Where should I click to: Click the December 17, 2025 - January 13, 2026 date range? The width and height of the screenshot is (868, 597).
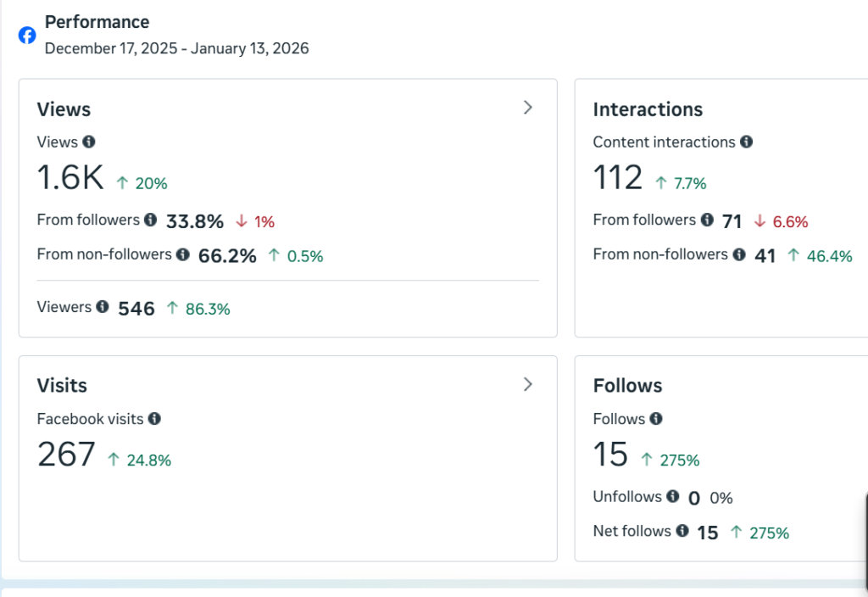[x=176, y=48]
